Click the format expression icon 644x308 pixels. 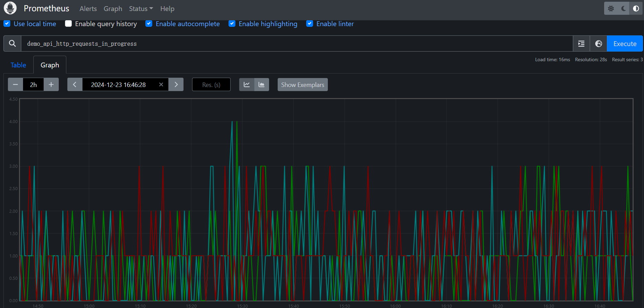tap(581, 44)
